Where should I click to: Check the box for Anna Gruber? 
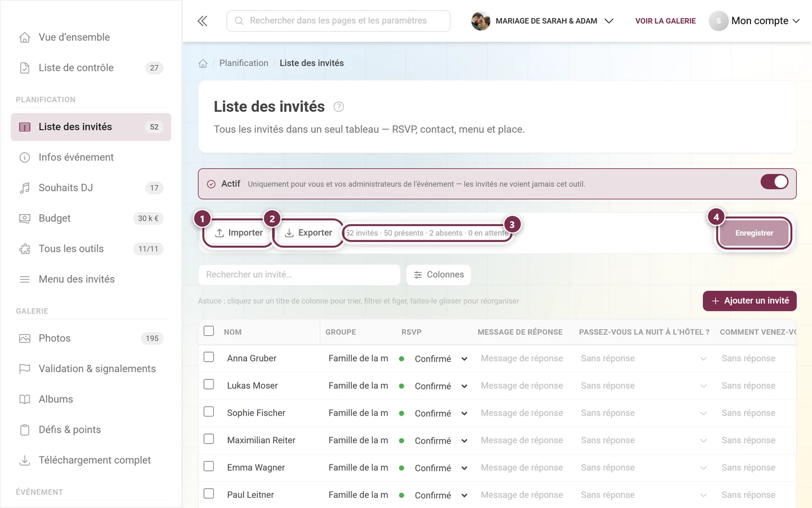coord(209,357)
